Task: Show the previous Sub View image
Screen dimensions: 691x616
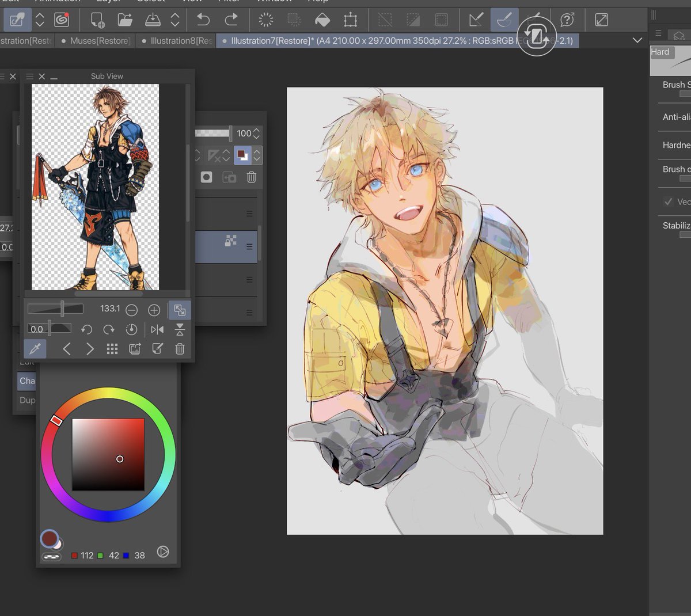Action: coord(67,349)
